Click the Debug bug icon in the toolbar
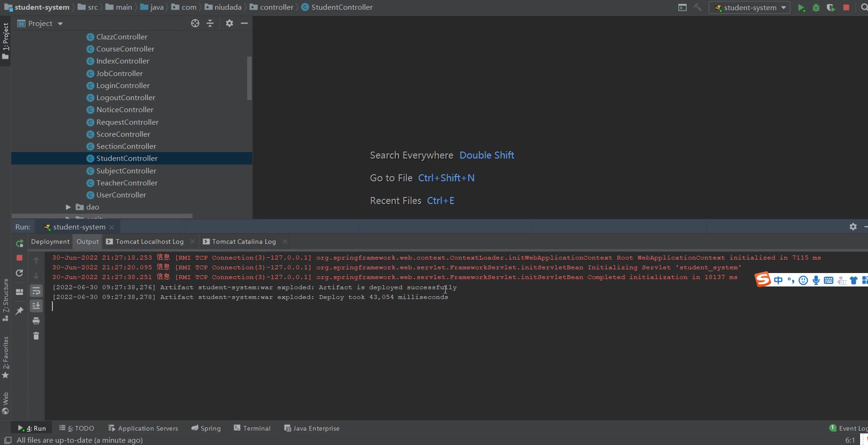The image size is (868, 445). (816, 8)
